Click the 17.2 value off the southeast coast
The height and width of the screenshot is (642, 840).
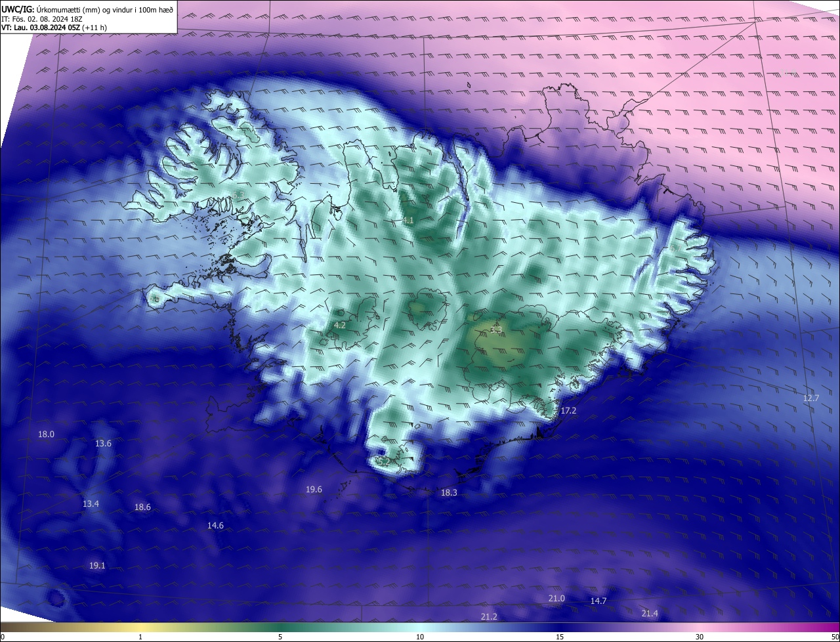(x=568, y=410)
